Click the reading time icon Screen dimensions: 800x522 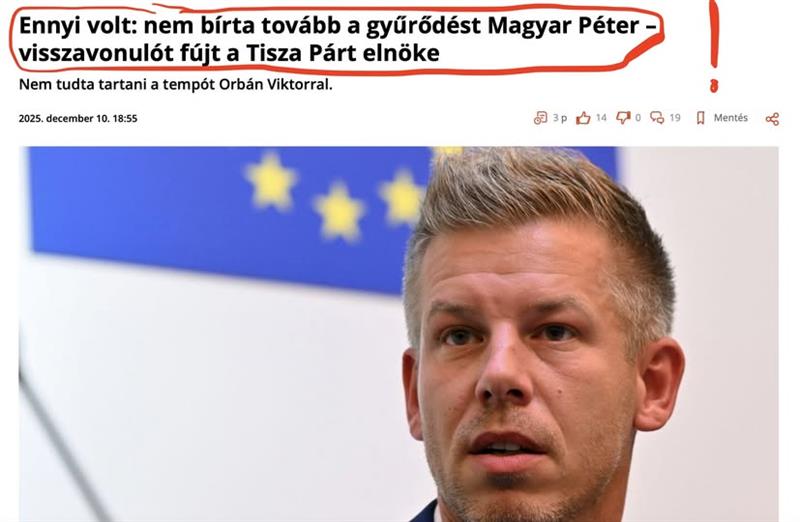click(x=540, y=118)
